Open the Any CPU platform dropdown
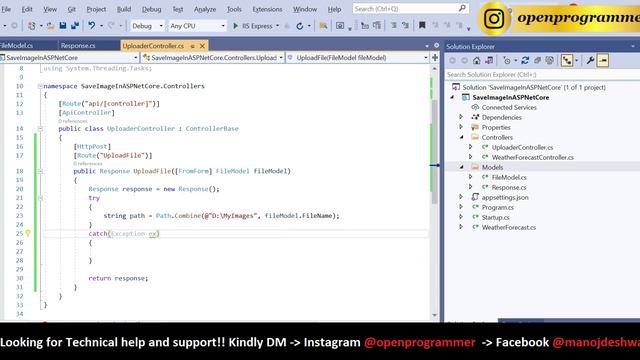The width and height of the screenshot is (640, 360). tap(198, 26)
